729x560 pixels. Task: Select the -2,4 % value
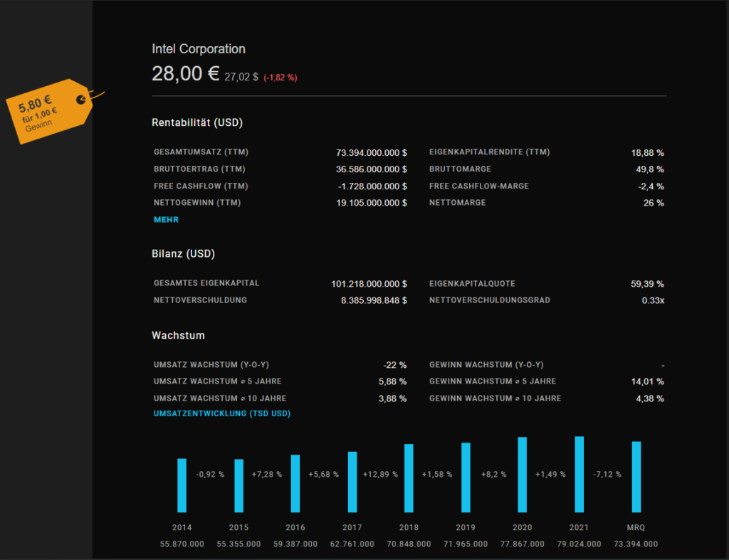pyautogui.click(x=651, y=186)
